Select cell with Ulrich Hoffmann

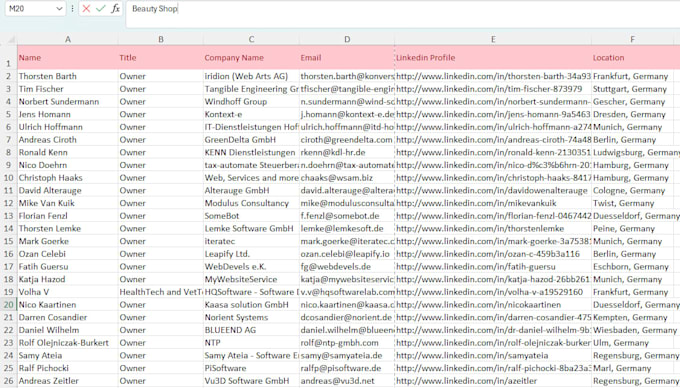coord(68,127)
